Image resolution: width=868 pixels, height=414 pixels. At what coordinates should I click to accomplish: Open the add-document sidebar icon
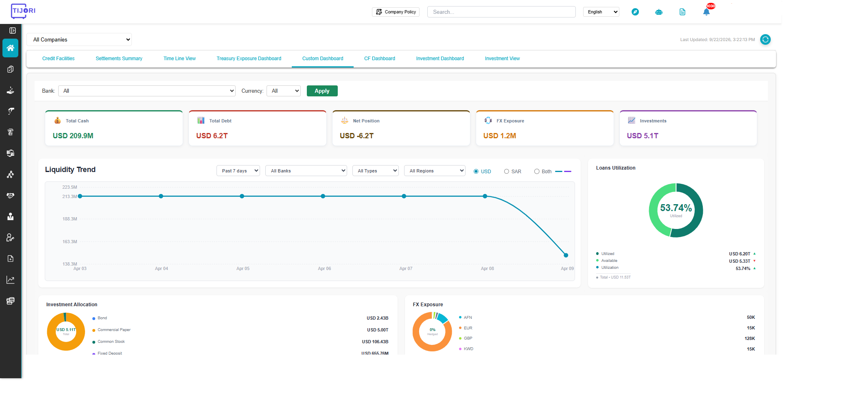(x=11, y=259)
